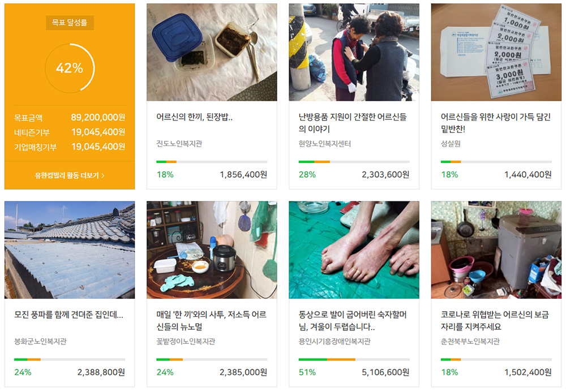
Task: Click the chevron after 활동 더보기
Action: click(x=103, y=175)
